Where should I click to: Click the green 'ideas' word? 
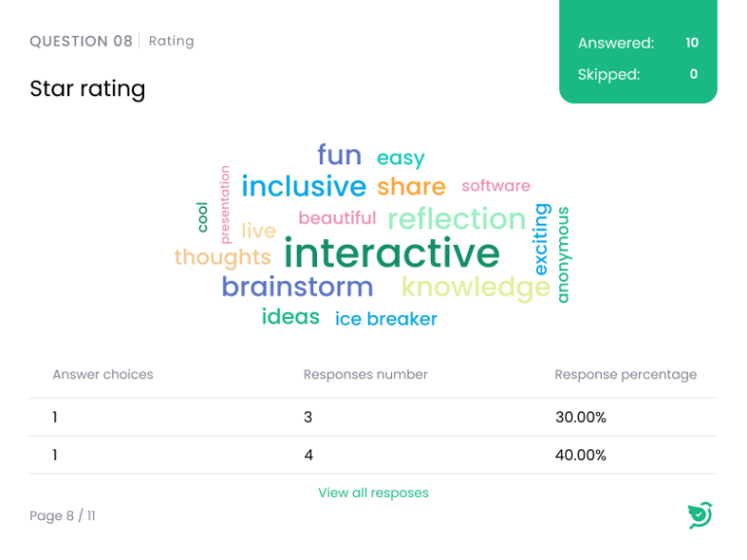coord(290,317)
